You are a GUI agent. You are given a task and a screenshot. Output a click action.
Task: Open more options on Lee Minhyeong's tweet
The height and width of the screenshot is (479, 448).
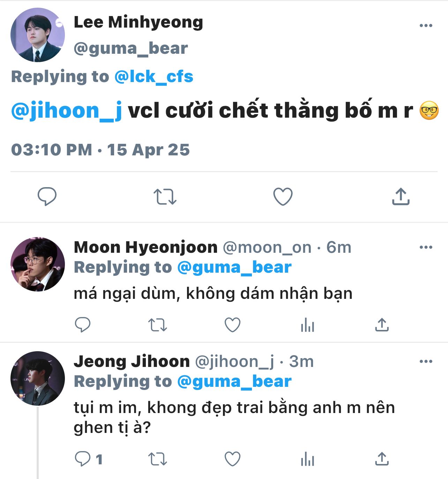[x=426, y=25]
